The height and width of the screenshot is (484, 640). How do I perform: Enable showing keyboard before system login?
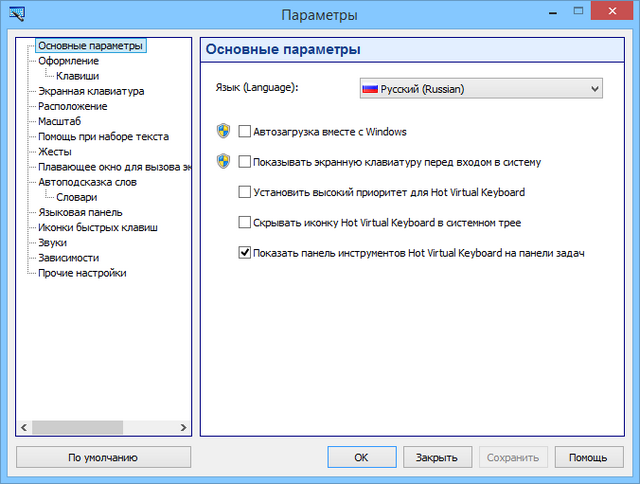pyautogui.click(x=245, y=161)
